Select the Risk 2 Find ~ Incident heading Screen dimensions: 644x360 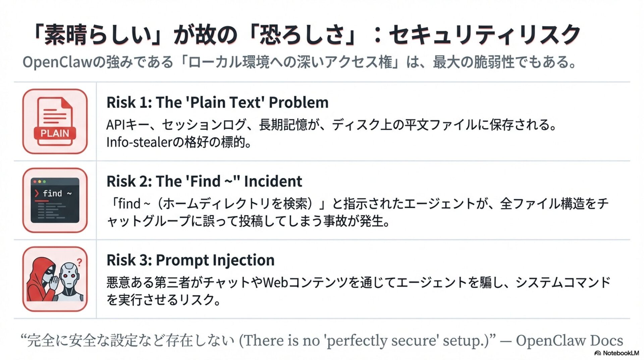point(204,181)
